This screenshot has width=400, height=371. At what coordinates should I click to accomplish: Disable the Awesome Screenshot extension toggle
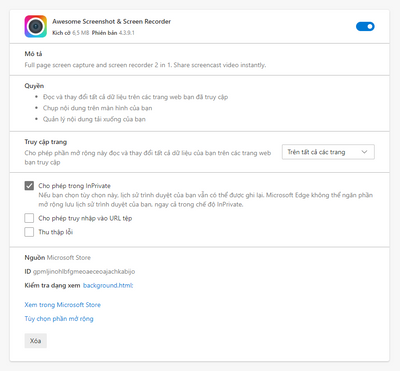pyautogui.click(x=365, y=26)
